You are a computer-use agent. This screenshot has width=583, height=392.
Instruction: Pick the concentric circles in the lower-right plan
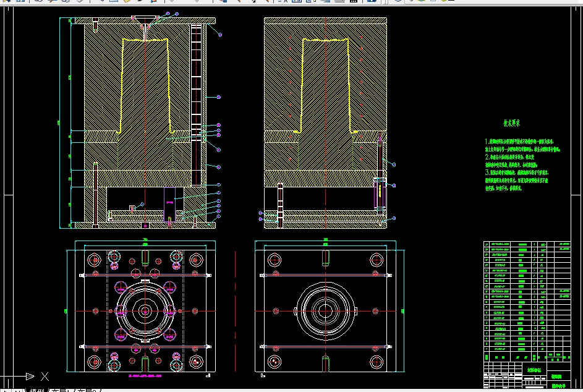tap(325, 311)
